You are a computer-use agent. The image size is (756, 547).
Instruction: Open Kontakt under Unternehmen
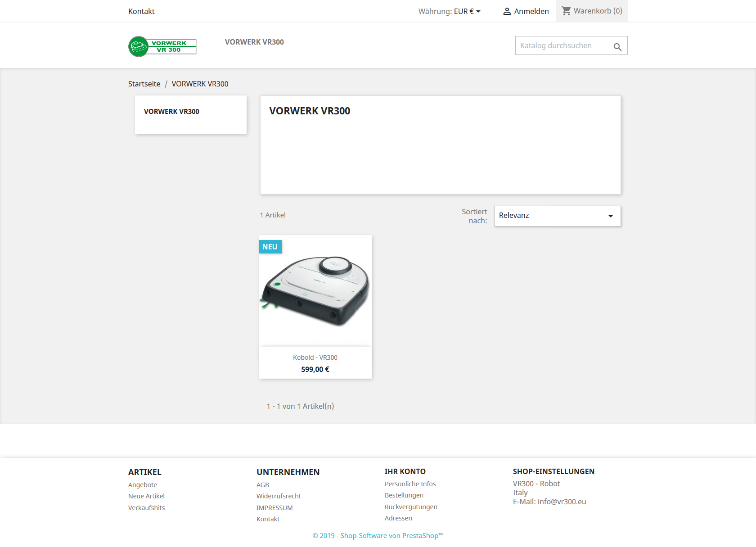point(268,519)
